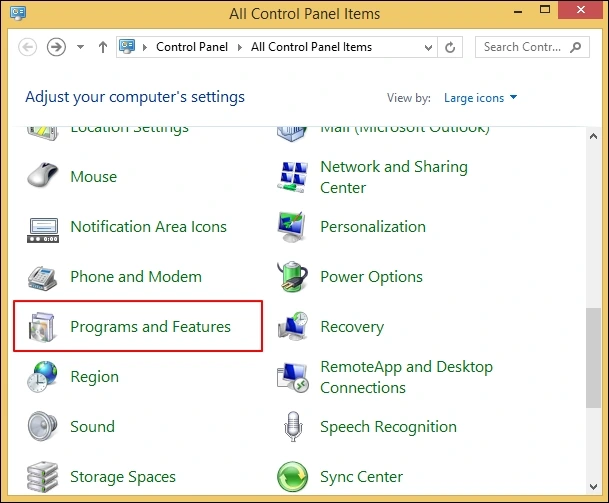This screenshot has height=503, width=609.
Task: Open the Storage Spaces drives icon
Action: 42,477
